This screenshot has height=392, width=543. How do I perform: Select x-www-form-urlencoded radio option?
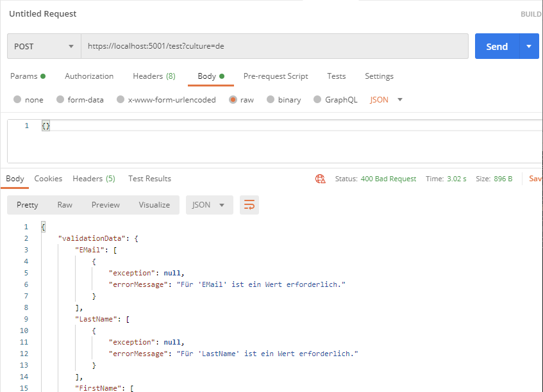point(121,100)
